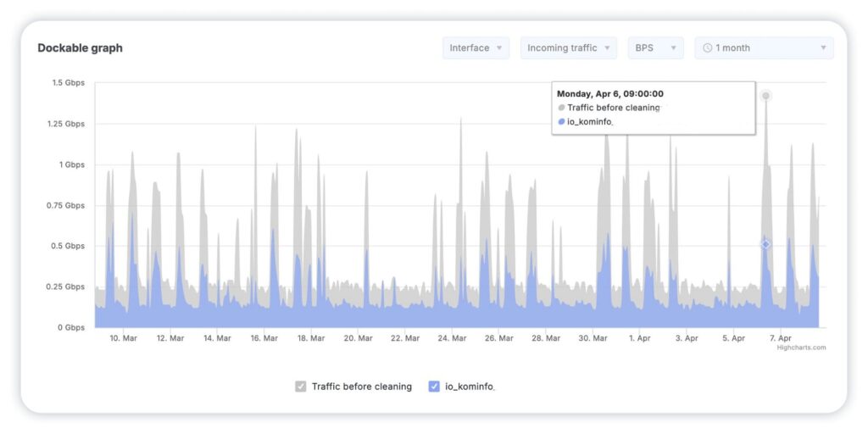Viewport: 868px width, 434px height.
Task: Click the 0.25 Gbps axis label
Action: (x=66, y=287)
